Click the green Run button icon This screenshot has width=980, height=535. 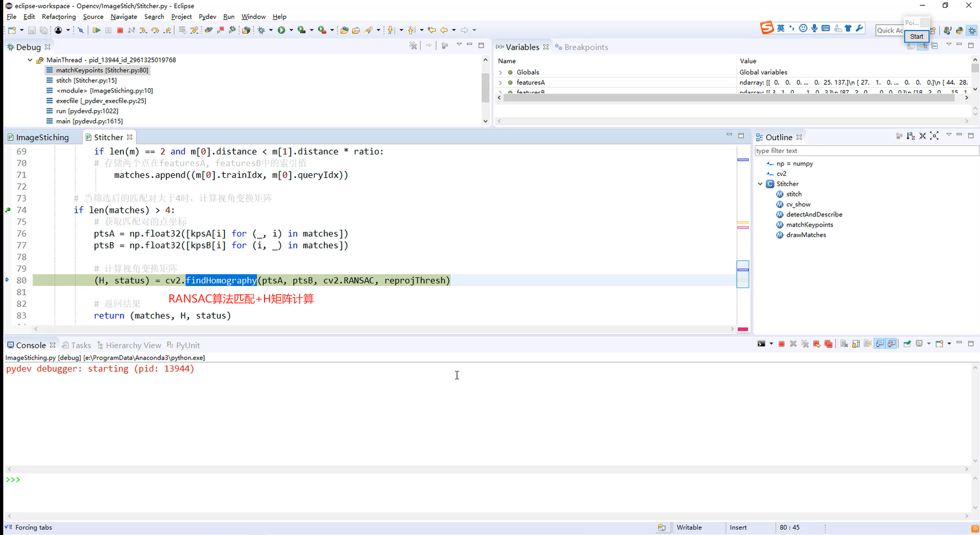pos(281,30)
